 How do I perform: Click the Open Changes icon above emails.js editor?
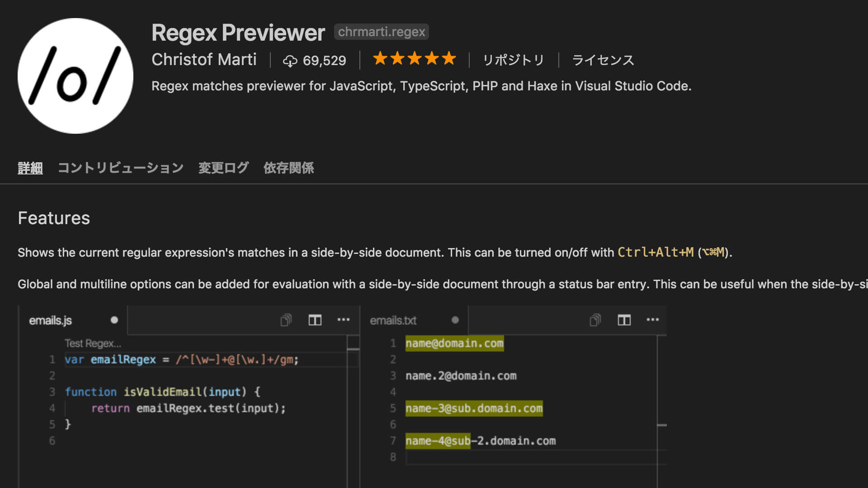285,320
